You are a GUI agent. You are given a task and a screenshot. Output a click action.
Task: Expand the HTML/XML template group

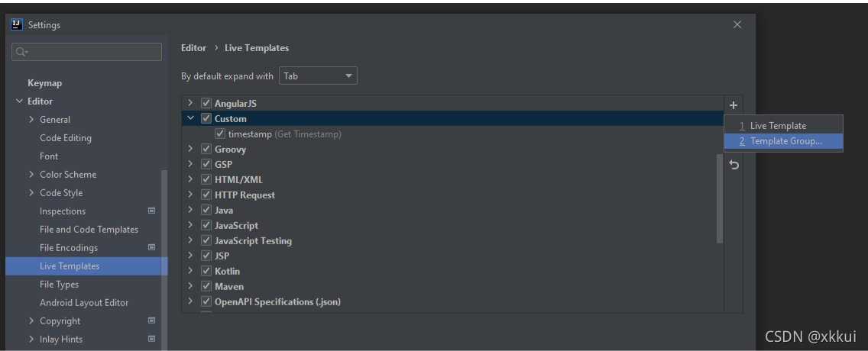[x=190, y=179]
